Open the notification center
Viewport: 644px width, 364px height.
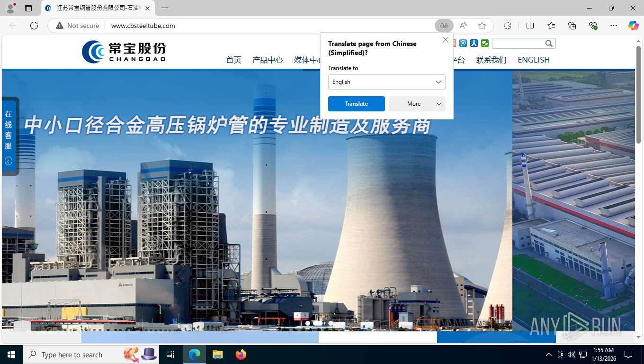[x=628, y=355]
